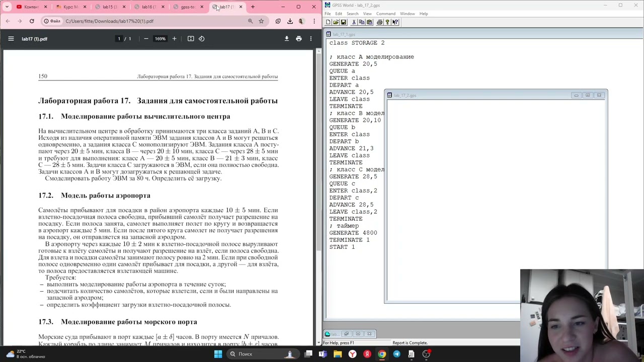Click the 'START 1' line in the editor

pyautogui.click(x=342, y=247)
